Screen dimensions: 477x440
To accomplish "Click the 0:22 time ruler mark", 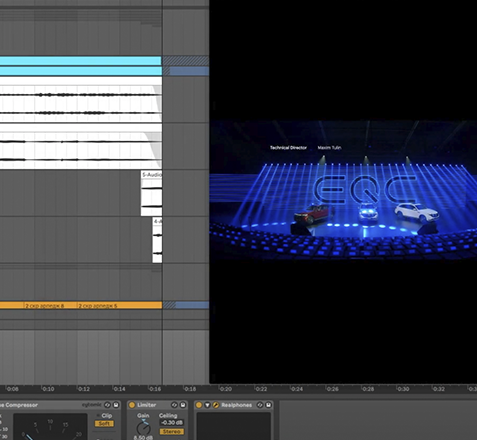I will pyautogui.click(x=261, y=389).
